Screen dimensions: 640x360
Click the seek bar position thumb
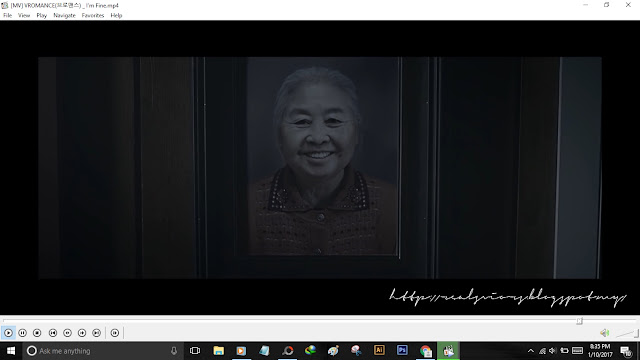click(579, 321)
